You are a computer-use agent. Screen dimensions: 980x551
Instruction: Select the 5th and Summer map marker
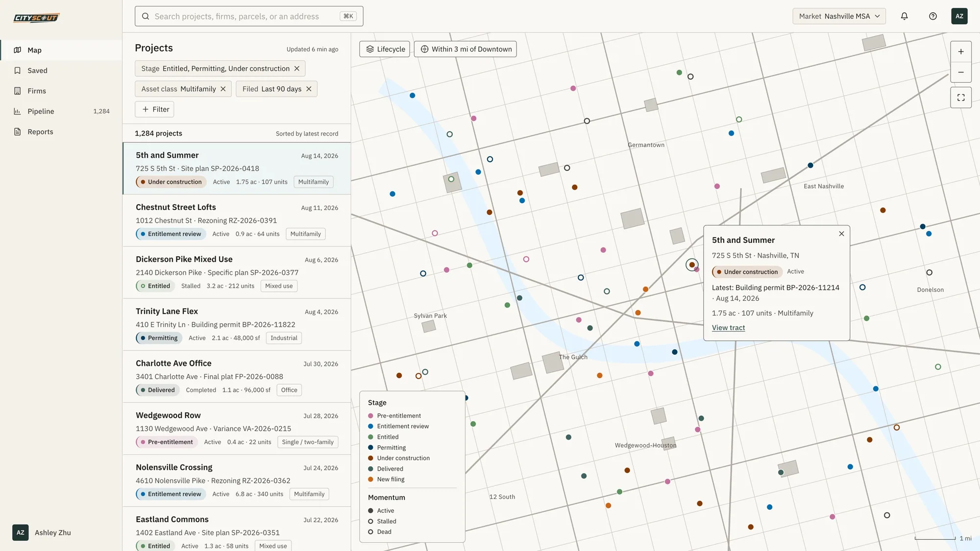coord(691,264)
